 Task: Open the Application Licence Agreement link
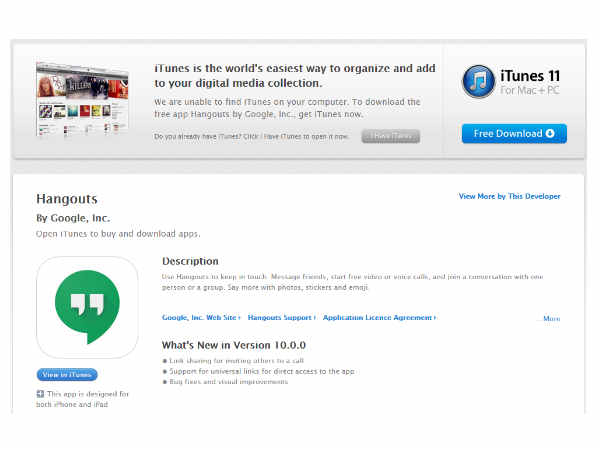click(x=379, y=318)
